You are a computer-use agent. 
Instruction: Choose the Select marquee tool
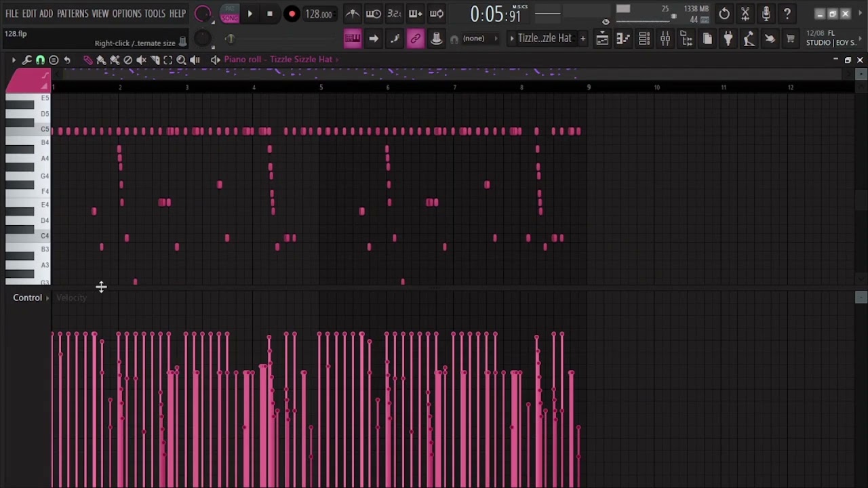[168, 60]
